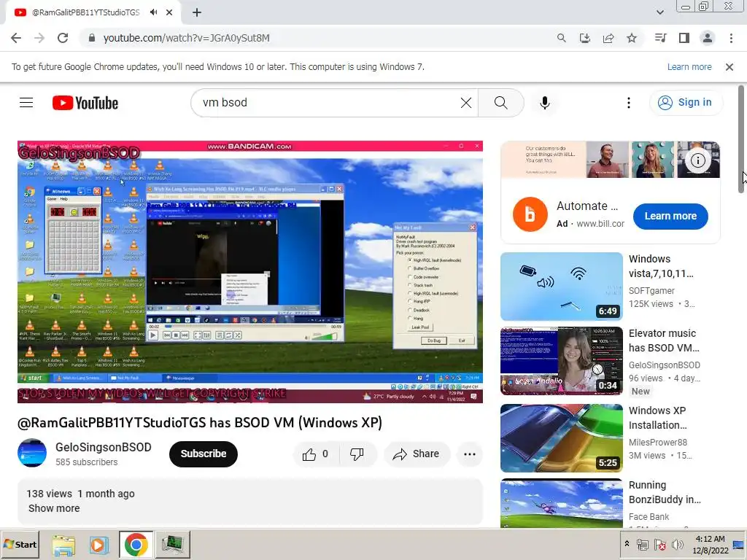Open a new Chrome tab

pos(197,12)
